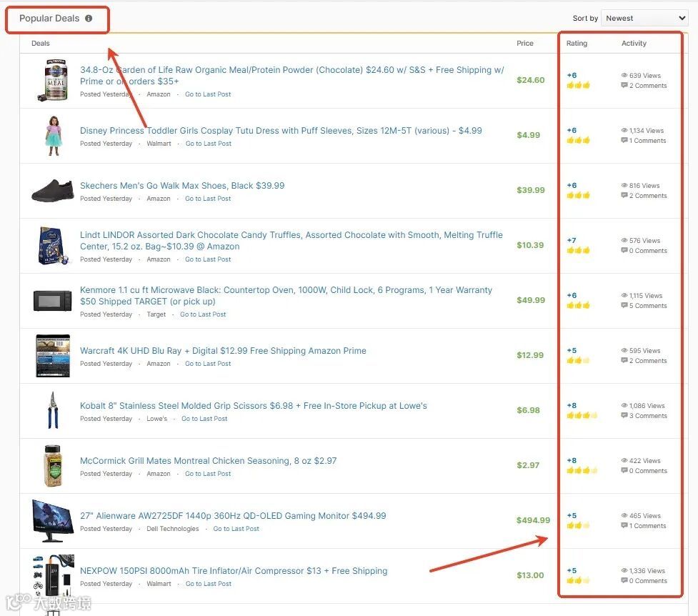
Task: Open Kobalt Stainless Steel Scissors deal
Action: [254, 406]
